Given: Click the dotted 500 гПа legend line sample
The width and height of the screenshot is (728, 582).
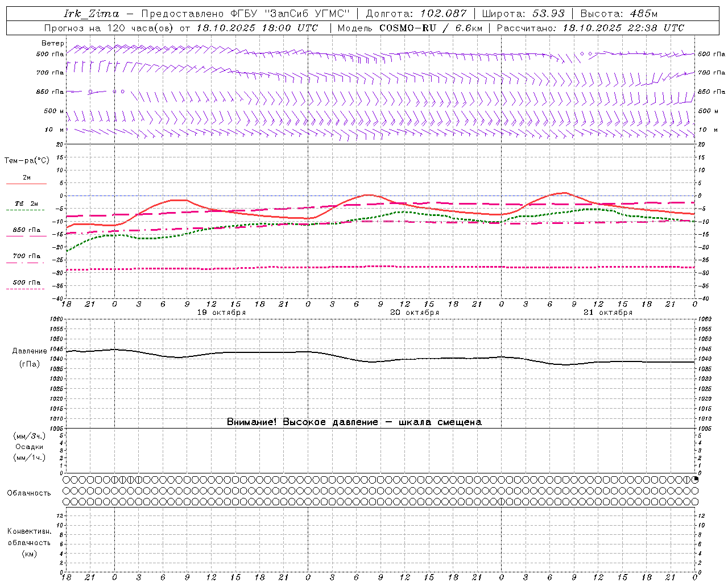Looking at the screenshot, I should pos(26,289).
